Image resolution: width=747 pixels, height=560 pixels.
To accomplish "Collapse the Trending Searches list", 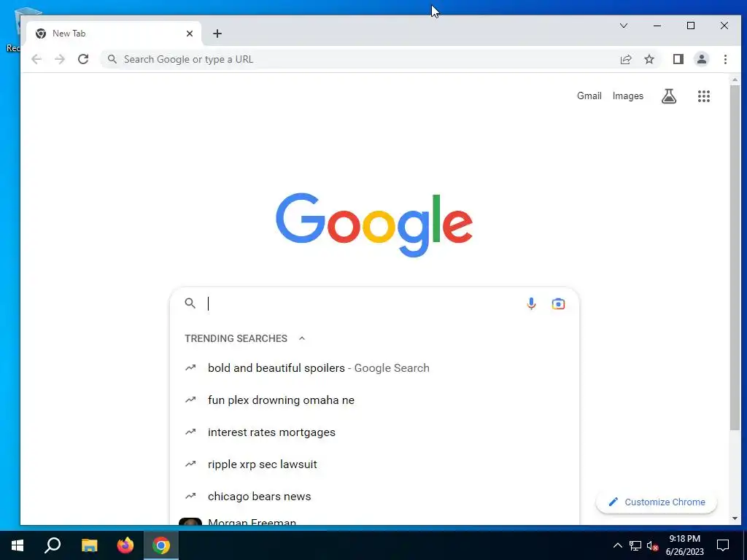I will (x=301, y=338).
